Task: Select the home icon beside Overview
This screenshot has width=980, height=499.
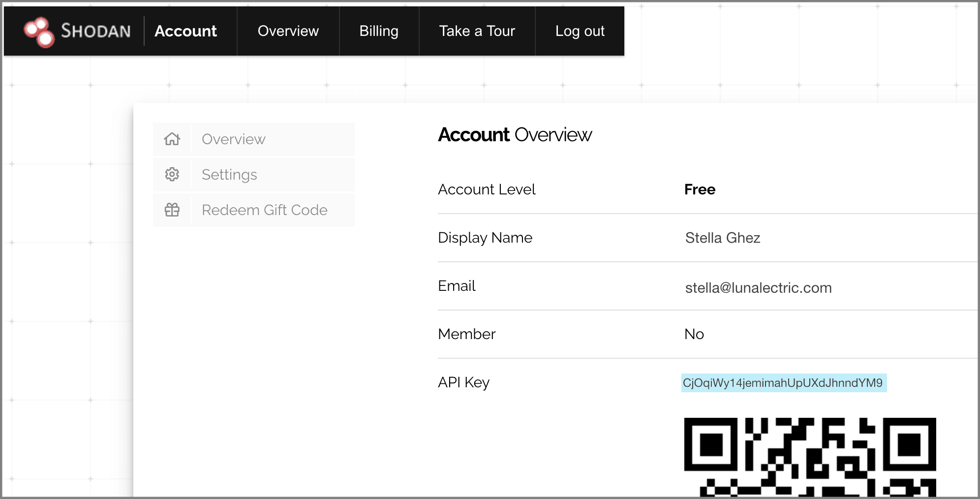Action: pyautogui.click(x=171, y=139)
